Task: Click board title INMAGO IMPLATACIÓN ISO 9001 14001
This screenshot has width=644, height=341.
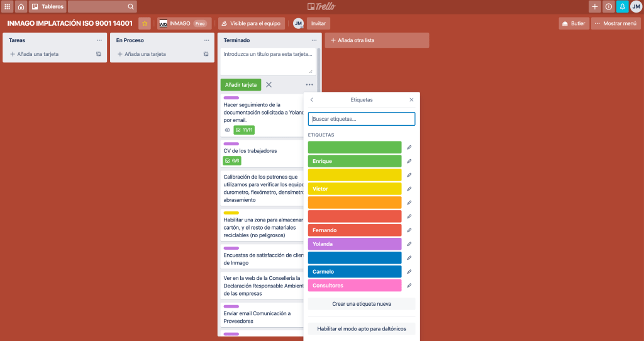Action: (70, 23)
